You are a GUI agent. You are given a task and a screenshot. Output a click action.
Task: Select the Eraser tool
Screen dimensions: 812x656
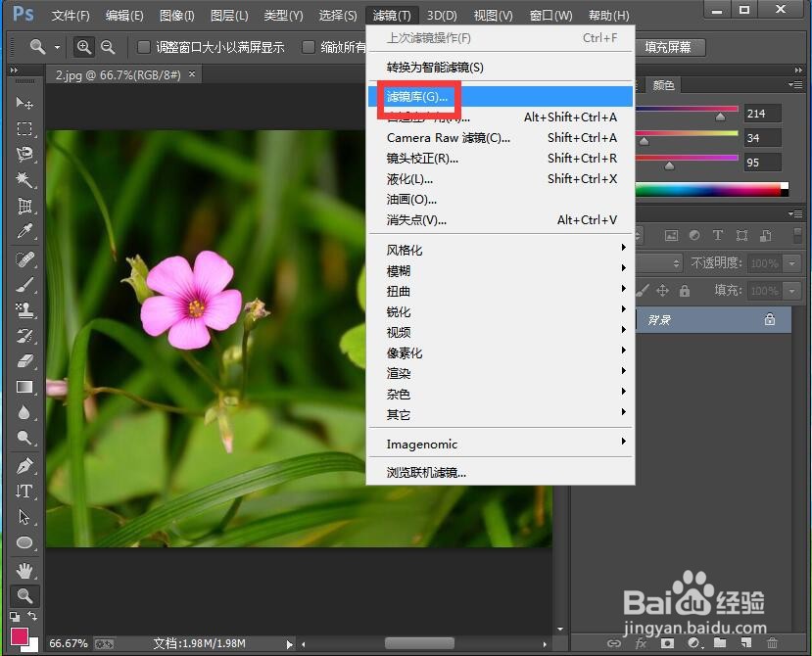tap(24, 361)
